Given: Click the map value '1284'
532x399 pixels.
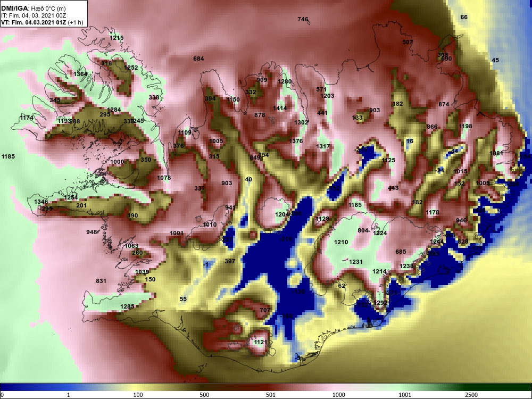Looking at the screenshot, I should tap(114, 110).
